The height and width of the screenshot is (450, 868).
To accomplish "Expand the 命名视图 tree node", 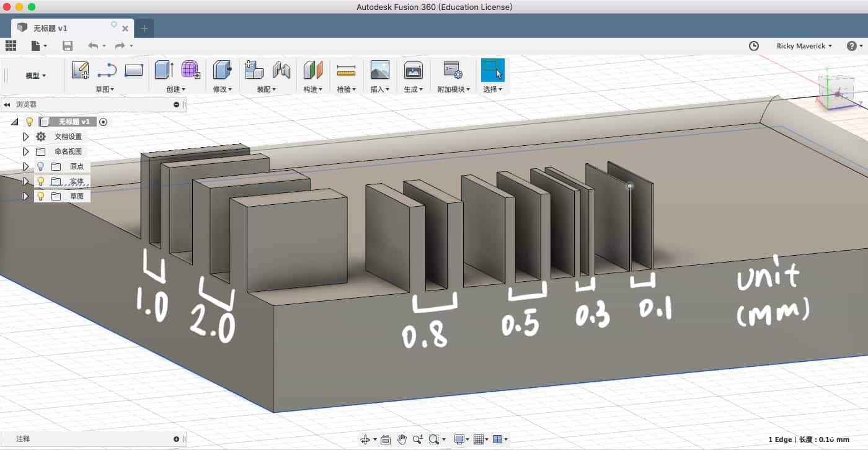I will pos(26,151).
